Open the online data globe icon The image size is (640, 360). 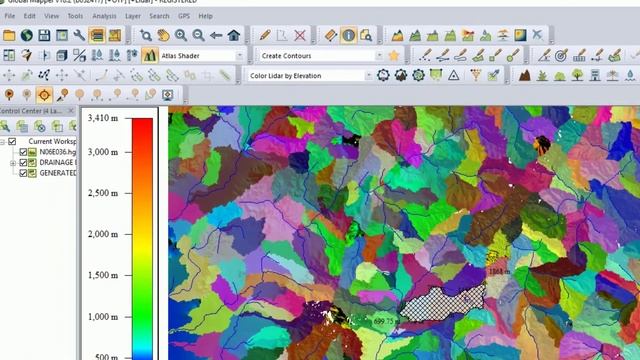(x=27, y=36)
